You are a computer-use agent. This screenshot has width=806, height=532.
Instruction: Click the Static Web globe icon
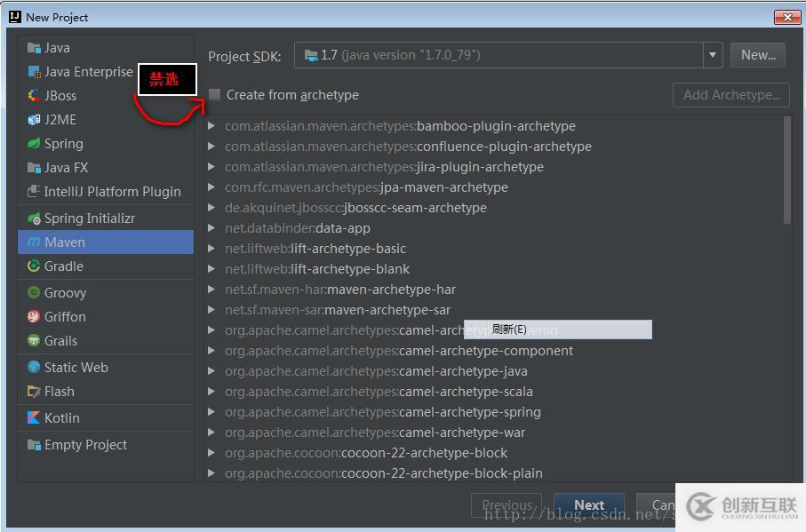[x=34, y=367]
